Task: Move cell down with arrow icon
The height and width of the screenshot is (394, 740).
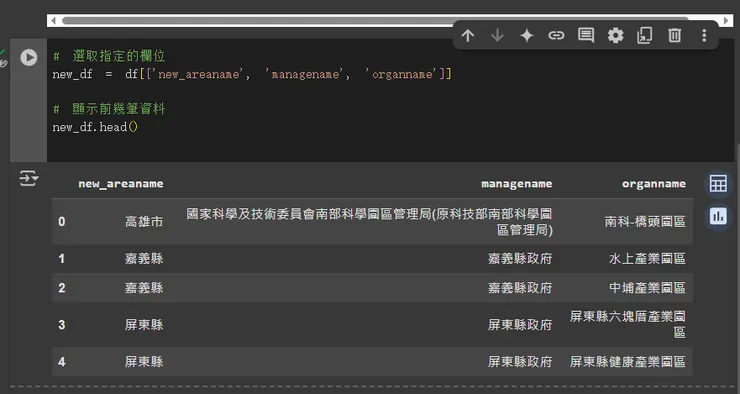Action: point(497,35)
